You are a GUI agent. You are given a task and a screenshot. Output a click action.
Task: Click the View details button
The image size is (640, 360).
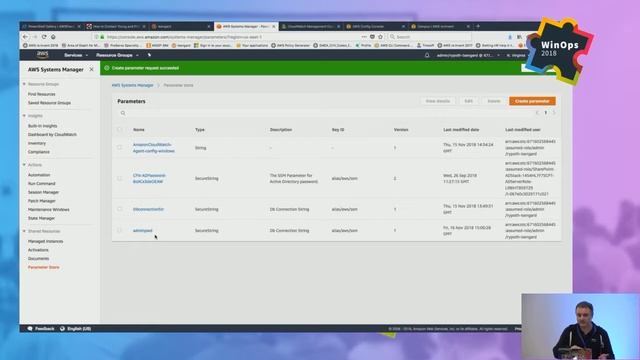pos(438,101)
